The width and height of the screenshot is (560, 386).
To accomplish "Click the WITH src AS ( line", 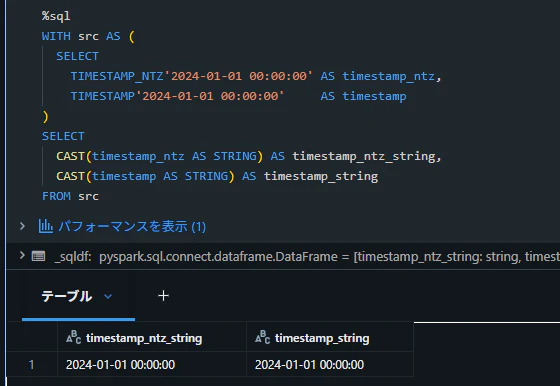I will 88,36.
